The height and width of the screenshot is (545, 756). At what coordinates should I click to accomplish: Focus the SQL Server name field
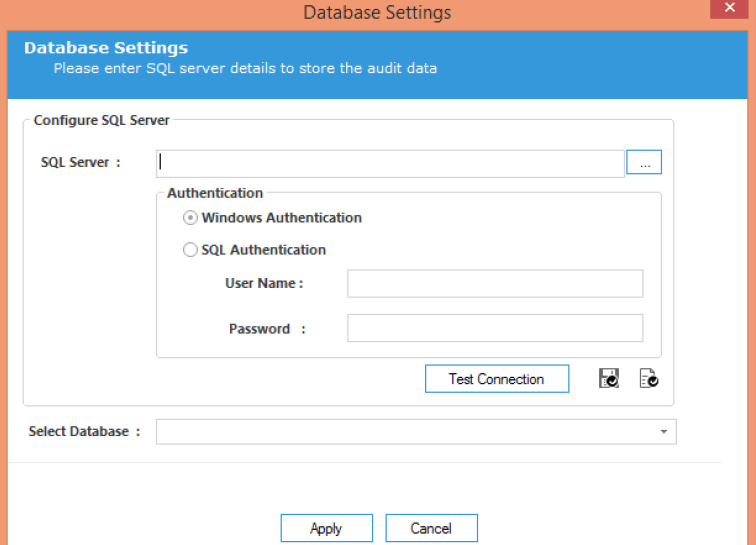click(390, 164)
